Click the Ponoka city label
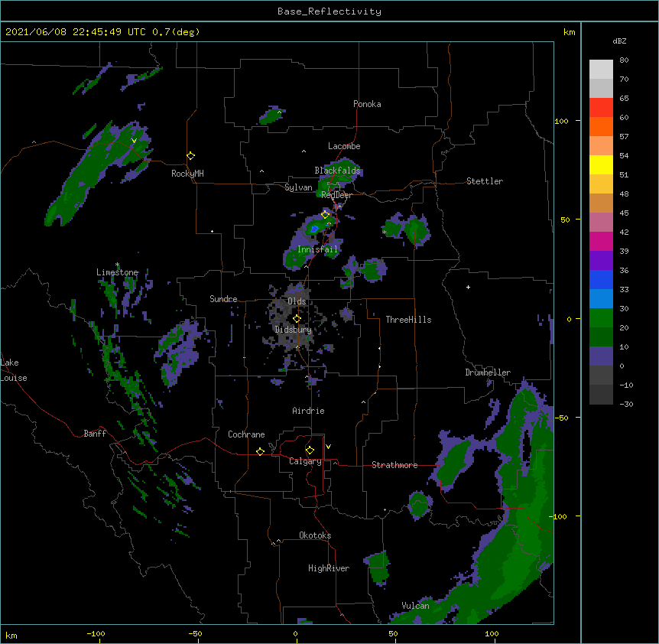Image resolution: width=659 pixels, height=644 pixels. [x=367, y=104]
